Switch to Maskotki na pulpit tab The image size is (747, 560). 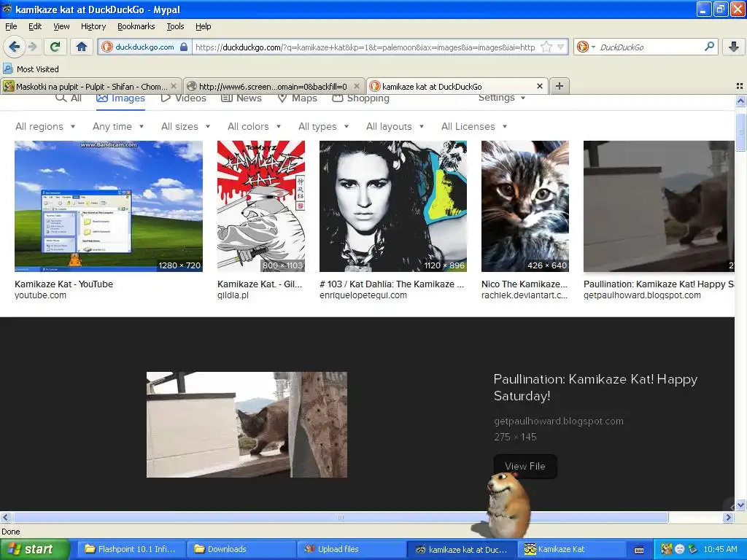[91, 86]
